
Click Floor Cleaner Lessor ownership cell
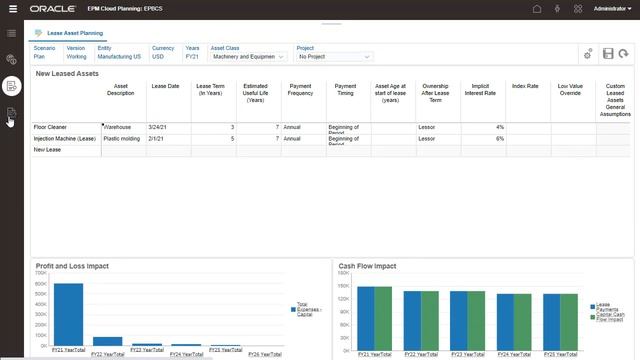[x=438, y=127]
